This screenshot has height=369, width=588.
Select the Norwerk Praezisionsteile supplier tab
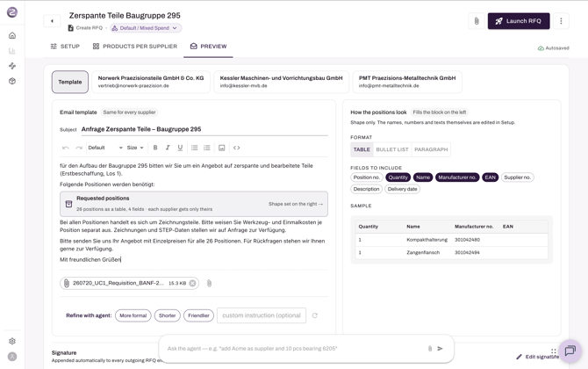pyautogui.click(x=151, y=82)
